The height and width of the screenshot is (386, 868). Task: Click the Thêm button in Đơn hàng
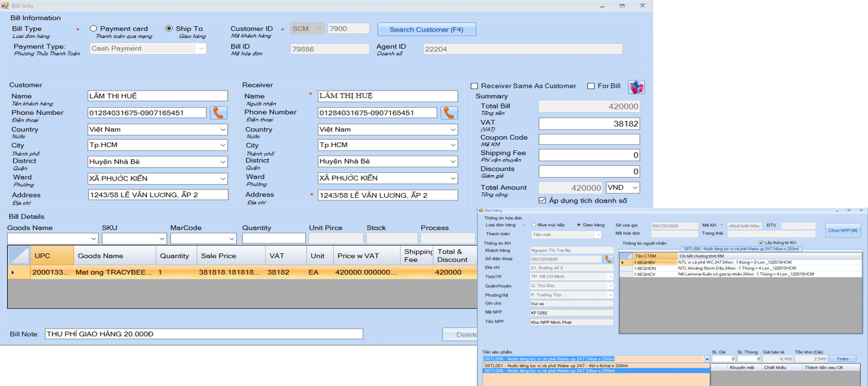pyautogui.click(x=843, y=359)
